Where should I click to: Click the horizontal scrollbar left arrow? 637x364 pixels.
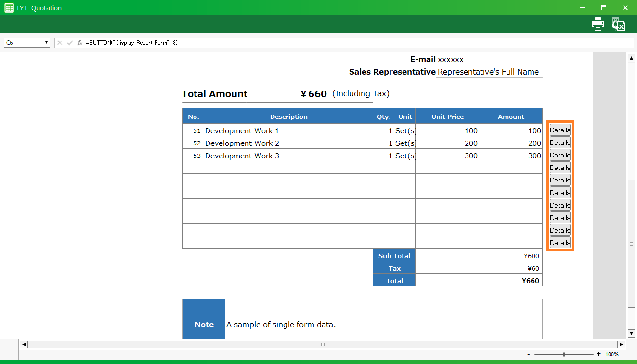pyautogui.click(x=24, y=344)
